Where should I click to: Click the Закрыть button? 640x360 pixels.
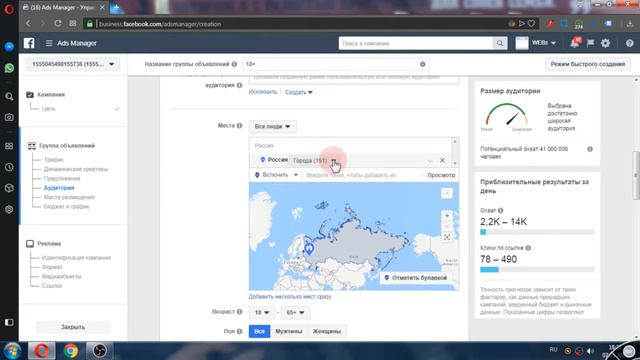[73, 327]
